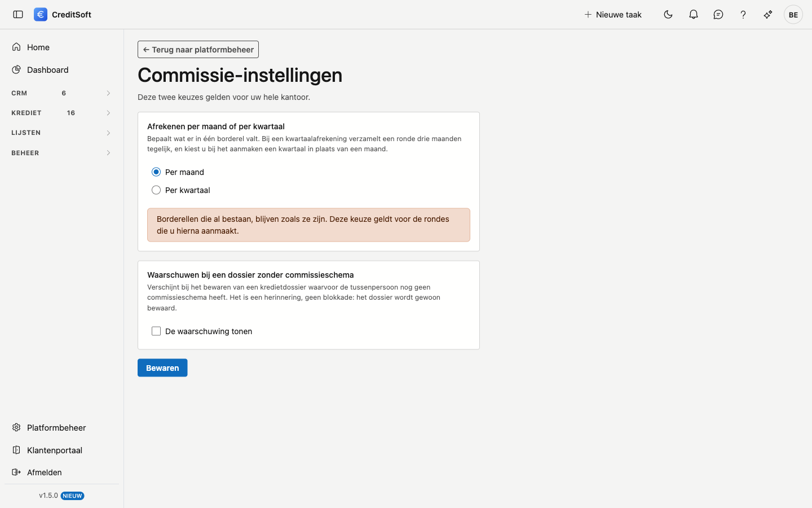Image resolution: width=812 pixels, height=508 pixels.
Task: Expand the BEHEER sidebar section
Action: [61, 153]
